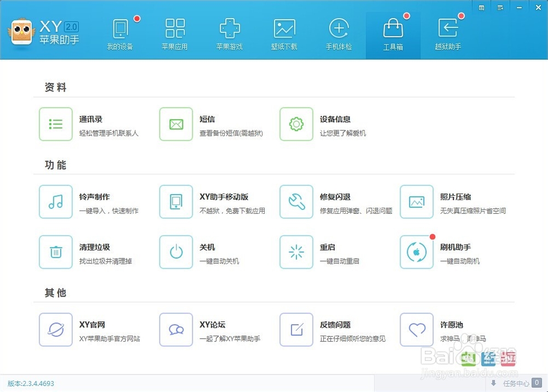Image resolution: width=548 pixels, height=392 pixels.
Task: Click version text 版本:2.3.4.4693
Action: point(31,384)
